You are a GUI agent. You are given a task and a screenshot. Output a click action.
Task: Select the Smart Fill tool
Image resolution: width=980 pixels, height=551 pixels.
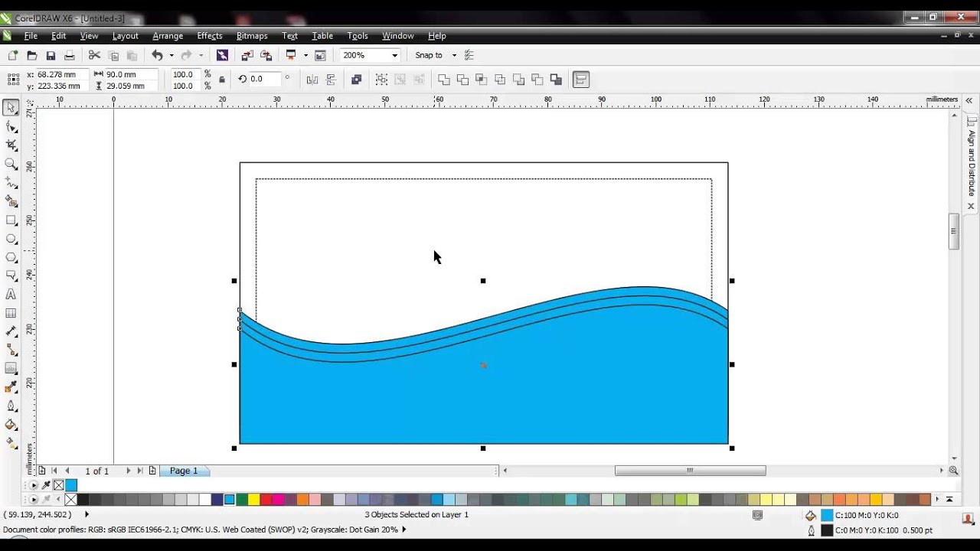tap(11, 201)
